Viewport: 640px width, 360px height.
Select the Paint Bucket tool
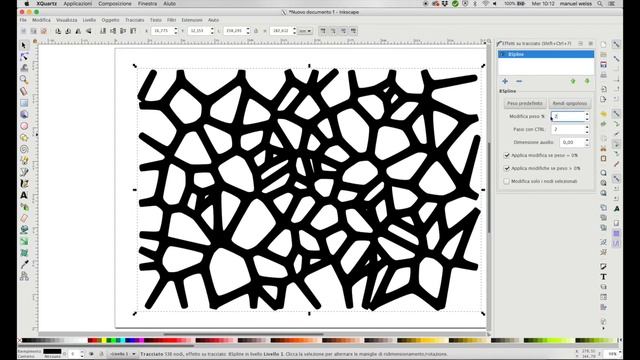[x=24, y=230]
